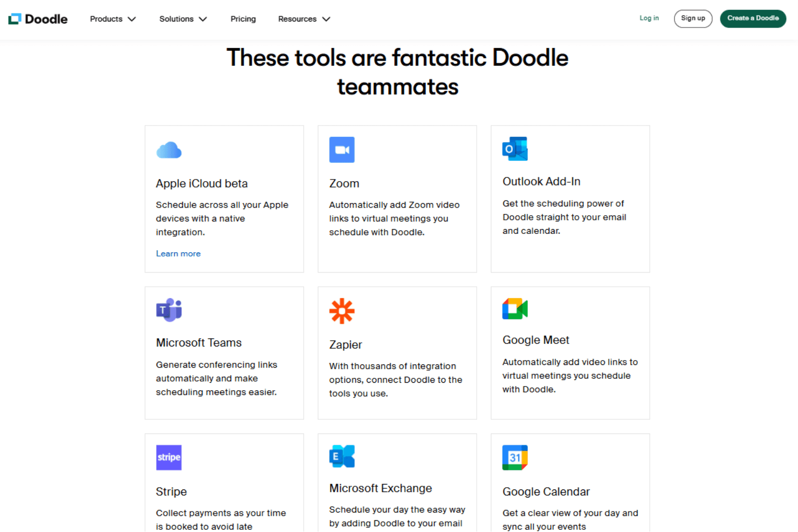Click the Log in link

point(649,18)
